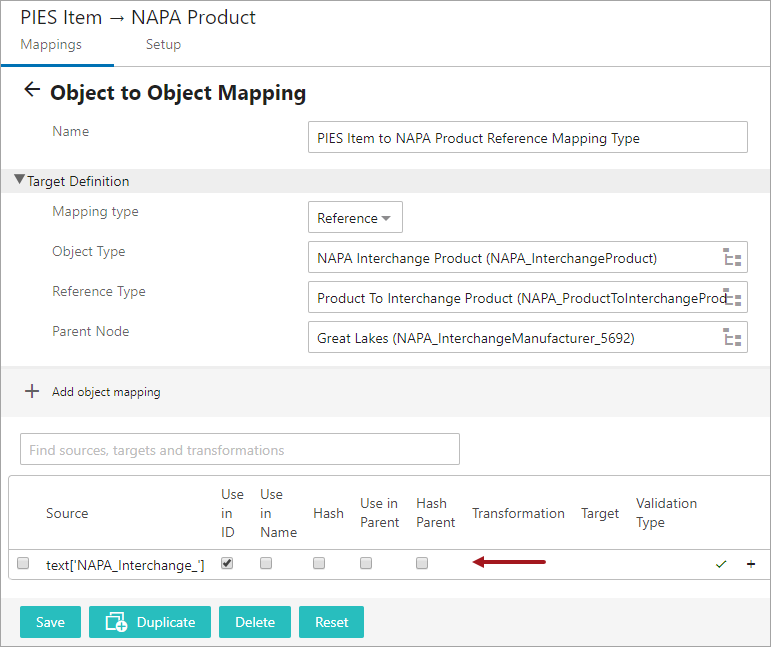Open node picker icon in Parent Node field
Viewport: 771px width, 647px height.
[x=732, y=337]
